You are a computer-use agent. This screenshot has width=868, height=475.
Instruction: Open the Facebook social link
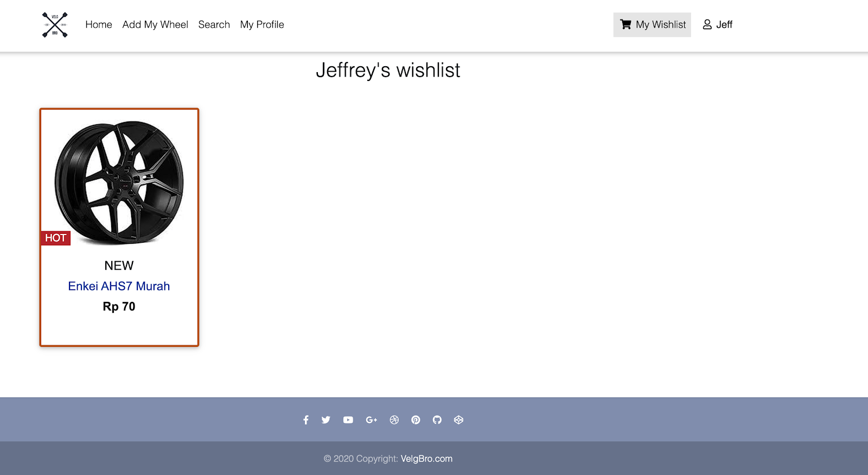pyautogui.click(x=306, y=420)
